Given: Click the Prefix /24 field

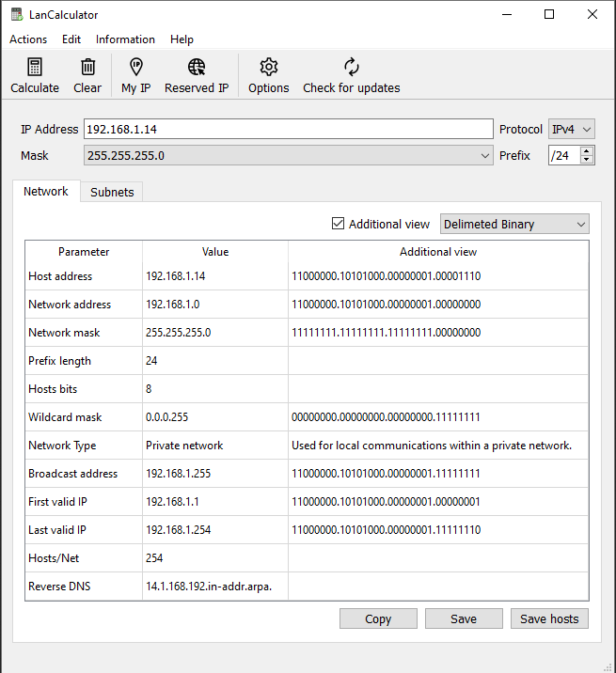Looking at the screenshot, I should 564,155.
